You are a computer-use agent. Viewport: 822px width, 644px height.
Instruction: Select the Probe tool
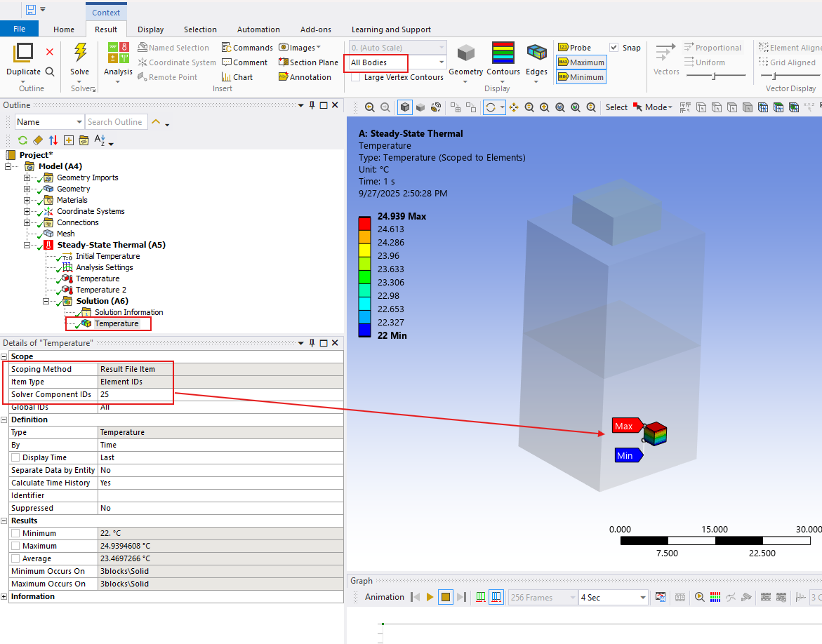click(574, 48)
